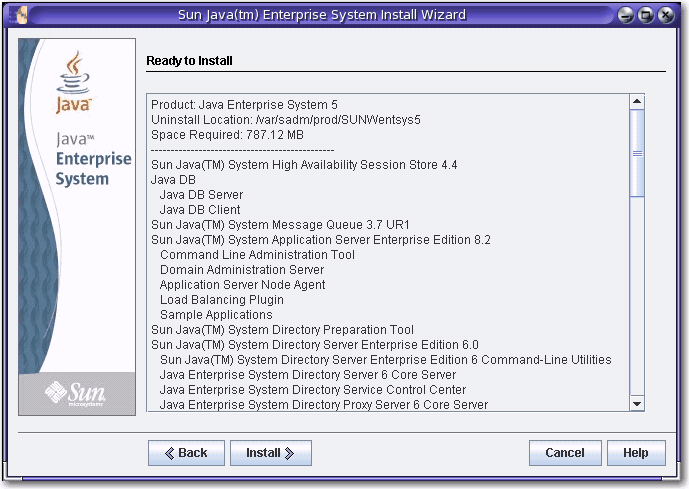This screenshot has width=689, height=489.
Task: Select the 'Java DB Server' line
Action: coord(201,195)
